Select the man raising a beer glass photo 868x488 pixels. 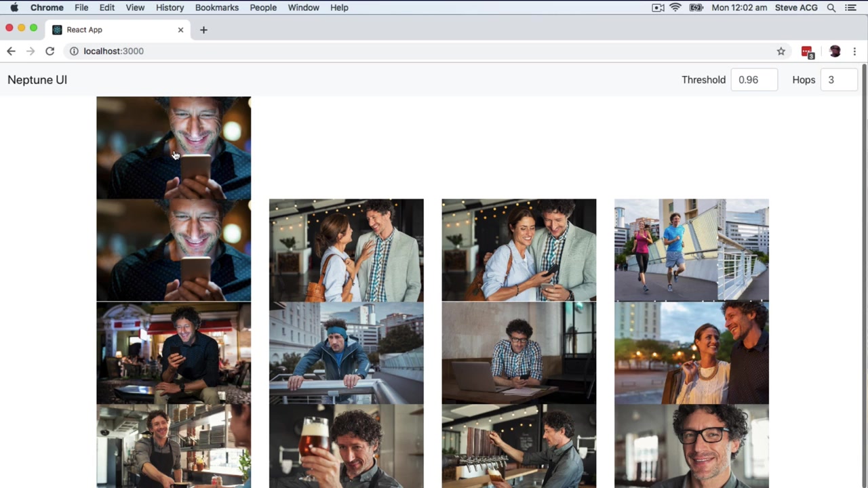pos(347,446)
